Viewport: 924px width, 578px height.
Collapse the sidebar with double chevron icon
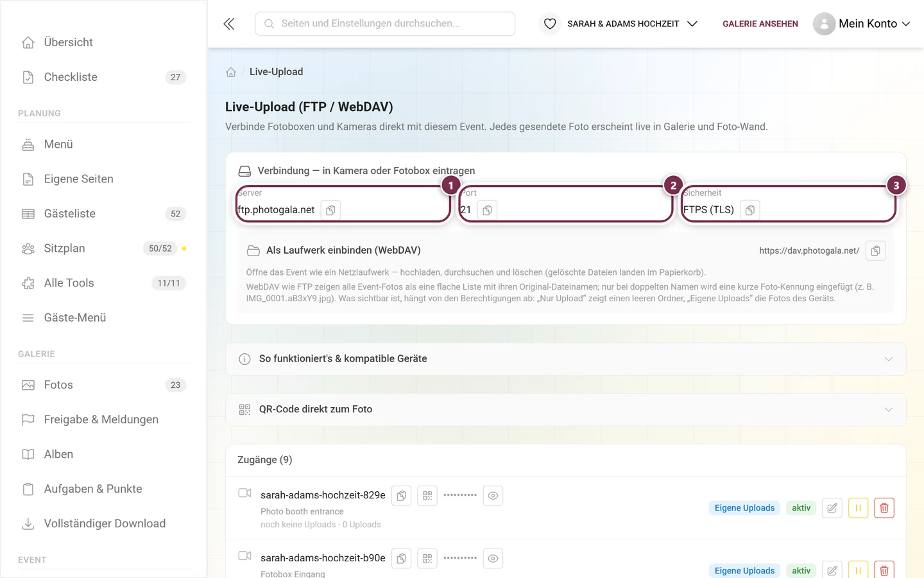pyautogui.click(x=229, y=24)
